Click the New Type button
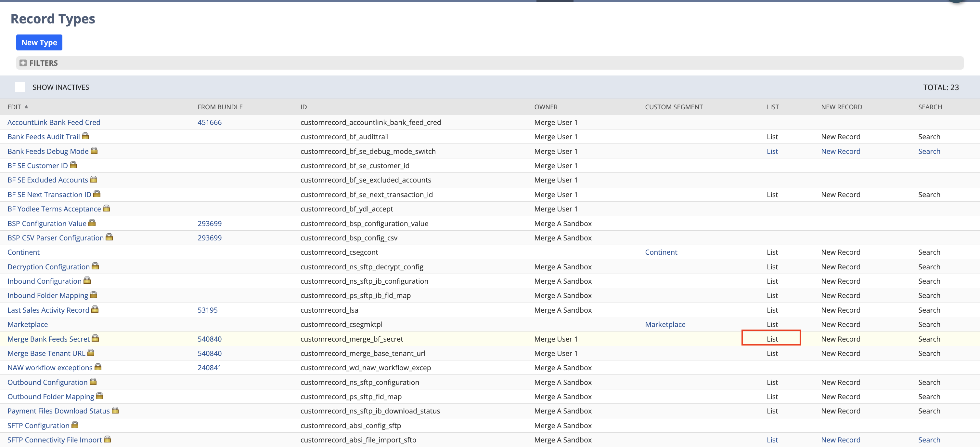The height and width of the screenshot is (447, 980). pyautogui.click(x=39, y=42)
